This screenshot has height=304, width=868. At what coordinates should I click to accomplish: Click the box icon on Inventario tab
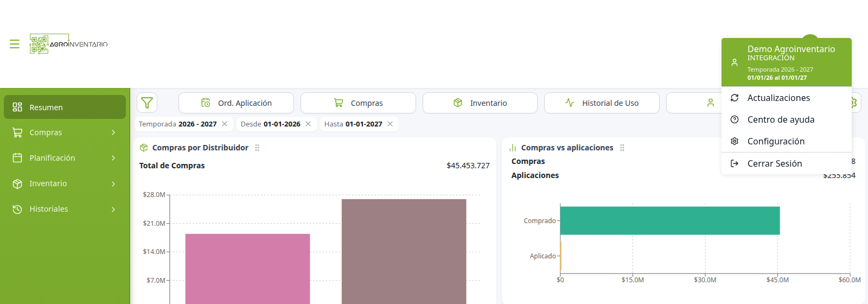coord(458,103)
